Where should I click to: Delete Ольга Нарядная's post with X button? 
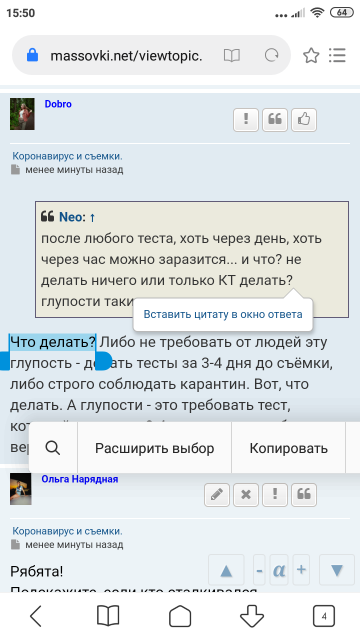pyautogui.click(x=246, y=495)
